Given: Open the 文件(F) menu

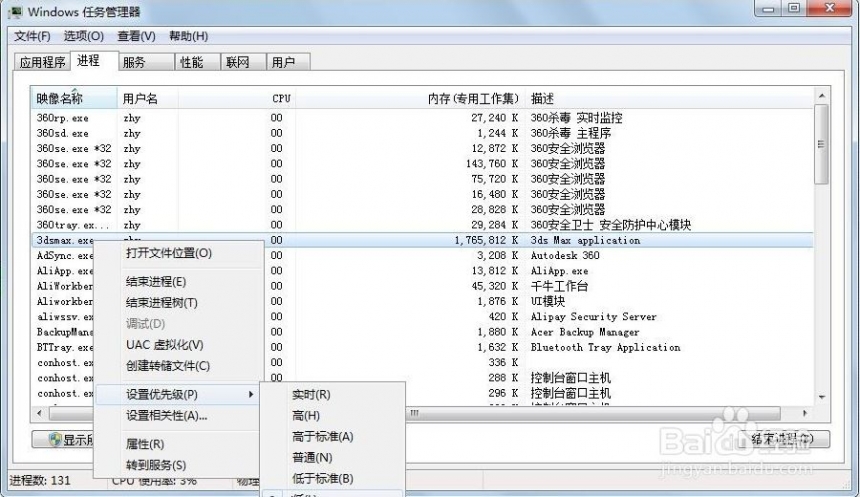Looking at the screenshot, I should click(x=32, y=36).
